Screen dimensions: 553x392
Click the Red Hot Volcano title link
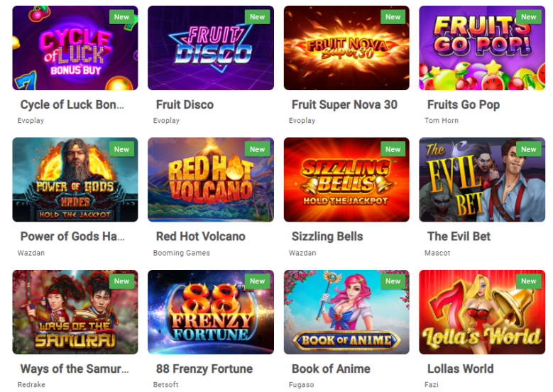pyautogui.click(x=200, y=236)
